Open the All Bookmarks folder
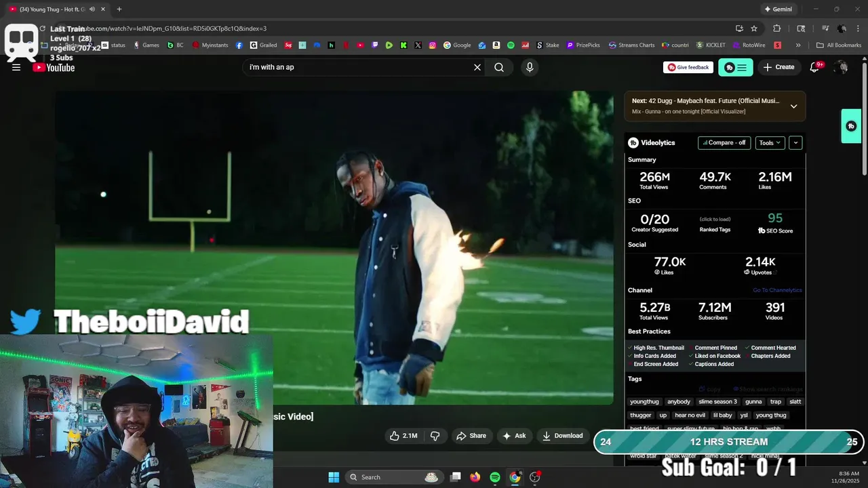 click(x=839, y=45)
